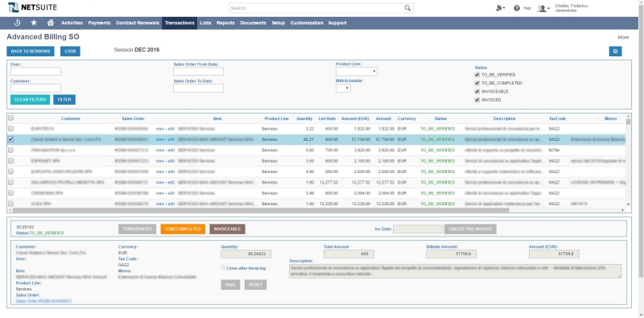
Task: Click view - edit in the 3.22 quantity row
Action: click(x=165, y=129)
